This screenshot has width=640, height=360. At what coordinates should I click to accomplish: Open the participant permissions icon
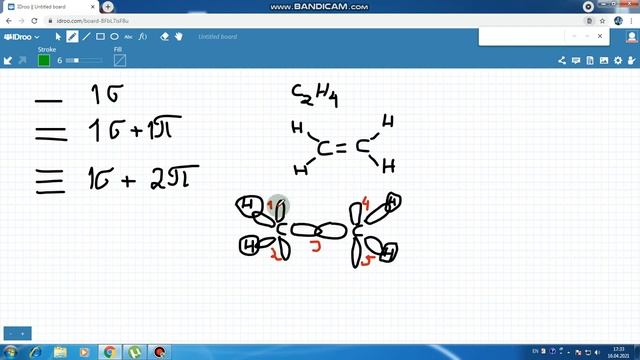pyautogui.click(x=631, y=60)
